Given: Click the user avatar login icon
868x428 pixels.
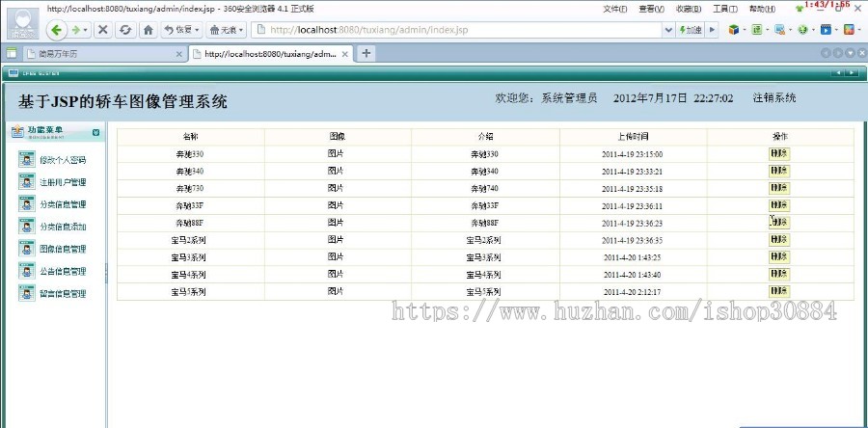Looking at the screenshot, I should click(23, 24).
